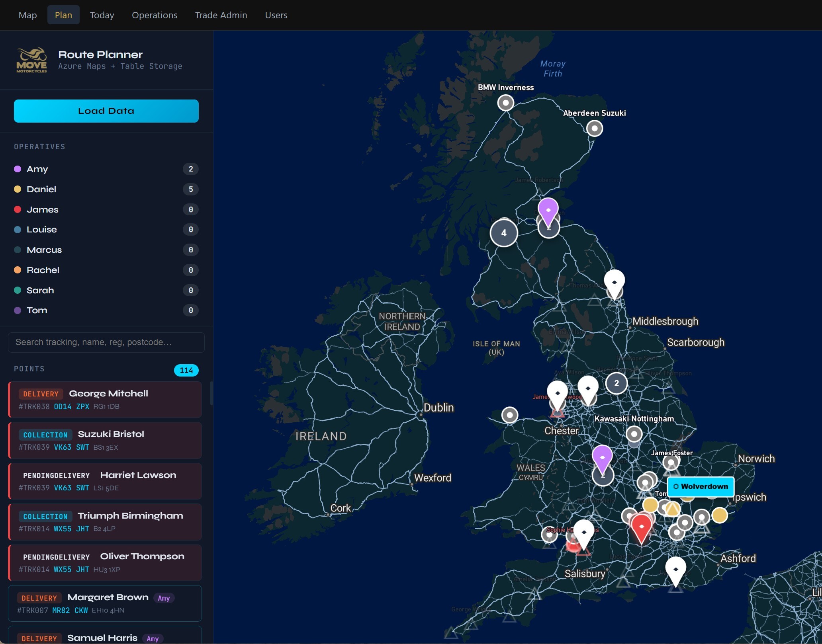Click the Wolverdown map popup label

(x=701, y=486)
